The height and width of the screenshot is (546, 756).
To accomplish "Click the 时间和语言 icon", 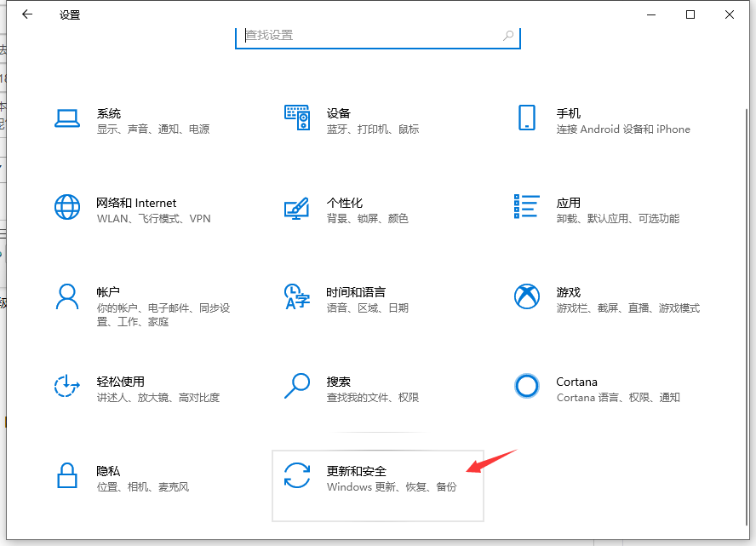I will coord(297,298).
